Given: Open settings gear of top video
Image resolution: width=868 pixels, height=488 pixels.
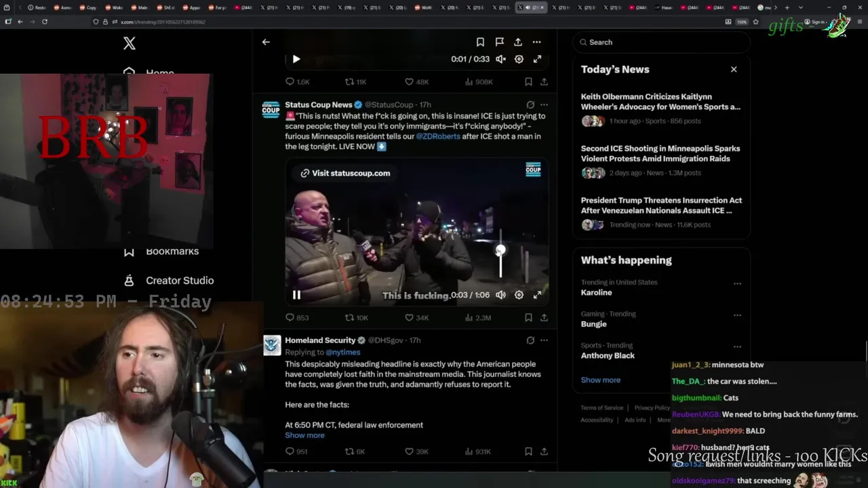Looking at the screenshot, I should (x=519, y=59).
